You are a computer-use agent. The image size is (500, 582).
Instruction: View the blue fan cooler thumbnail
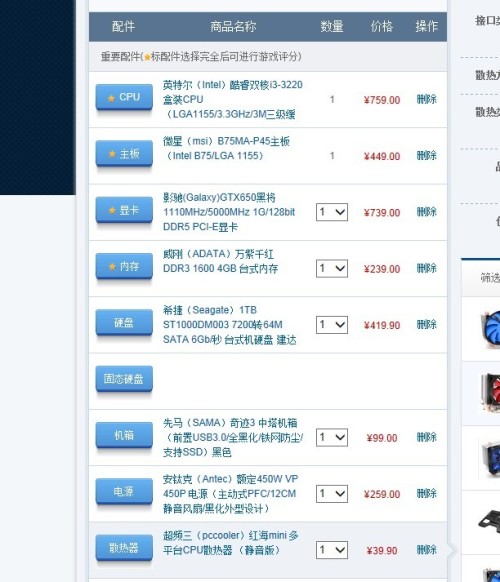pyautogui.click(x=490, y=329)
